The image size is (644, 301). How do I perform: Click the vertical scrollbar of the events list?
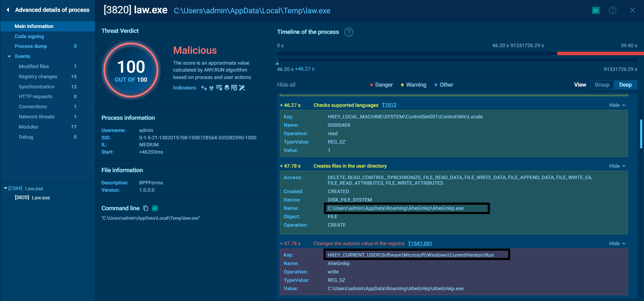(x=641, y=134)
